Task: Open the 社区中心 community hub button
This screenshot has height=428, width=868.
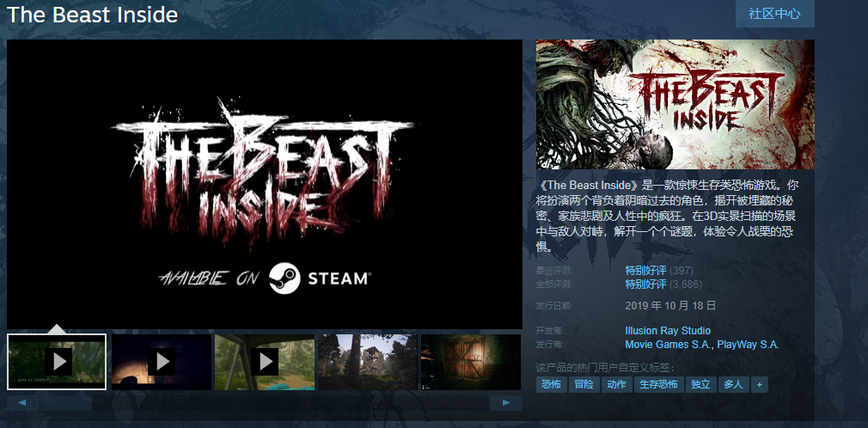Action: (x=774, y=14)
